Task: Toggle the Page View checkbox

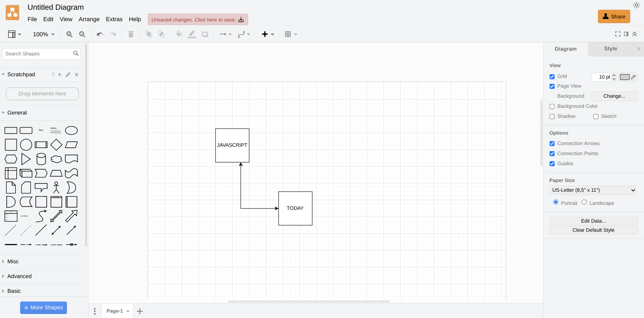Action: click(x=552, y=86)
